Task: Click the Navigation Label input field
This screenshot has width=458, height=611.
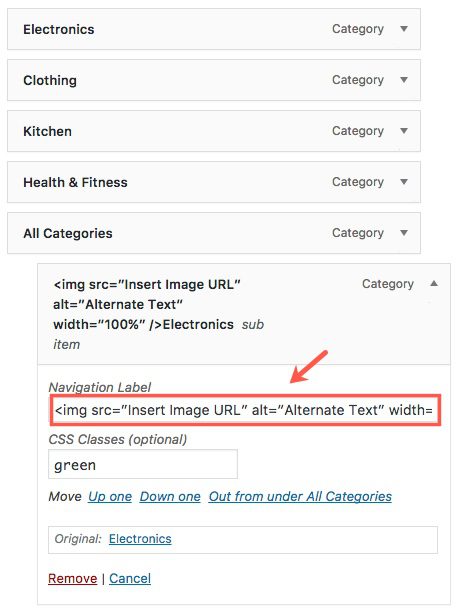Action: (x=245, y=410)
